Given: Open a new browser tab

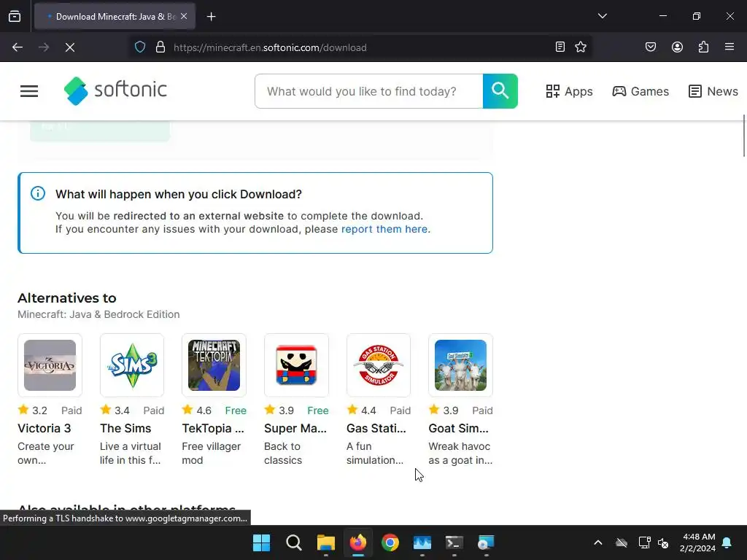Looking at the screenshot, I should (211, 17).
